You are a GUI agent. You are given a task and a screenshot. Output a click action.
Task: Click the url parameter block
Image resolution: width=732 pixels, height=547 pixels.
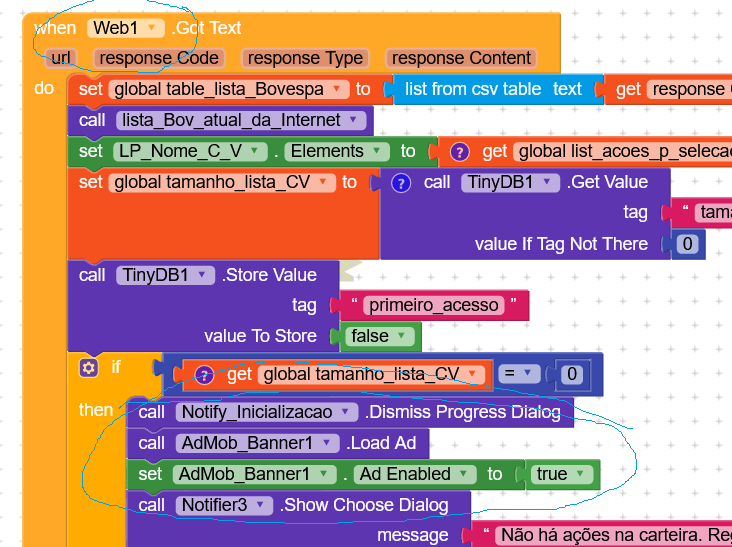tap(61, 58)
